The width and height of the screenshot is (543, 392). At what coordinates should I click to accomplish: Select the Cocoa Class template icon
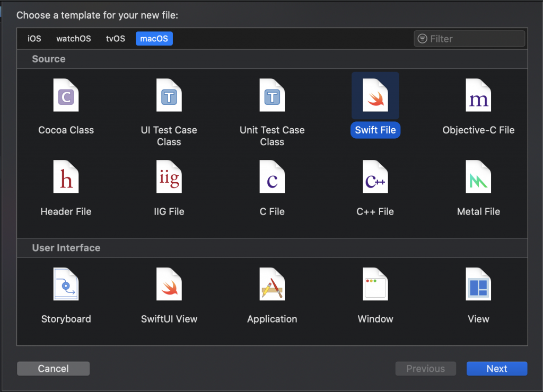[x=66, y=95]
